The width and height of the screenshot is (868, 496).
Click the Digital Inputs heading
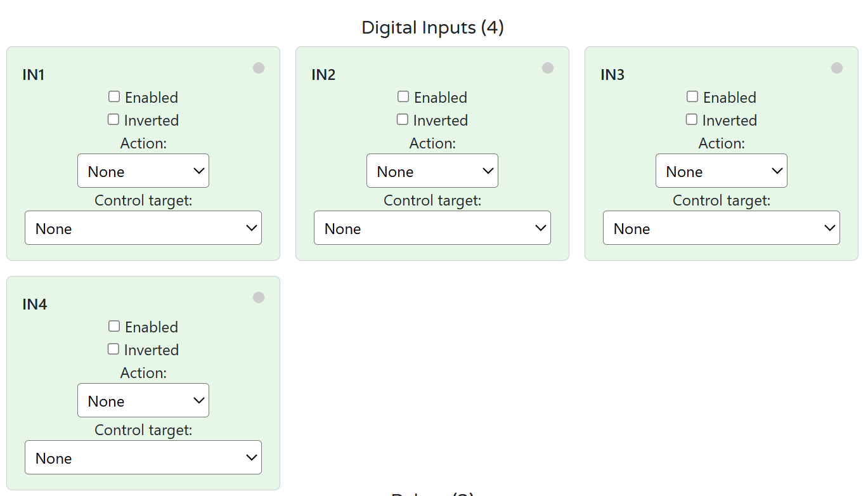click(432, 27)
